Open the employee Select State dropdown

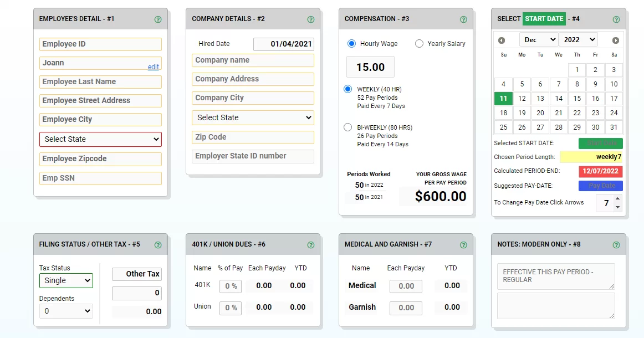pos(100,139)
